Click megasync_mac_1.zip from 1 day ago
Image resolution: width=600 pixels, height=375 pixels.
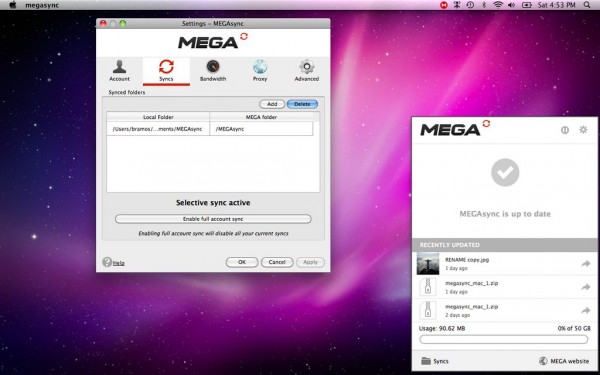coord(471,283)
